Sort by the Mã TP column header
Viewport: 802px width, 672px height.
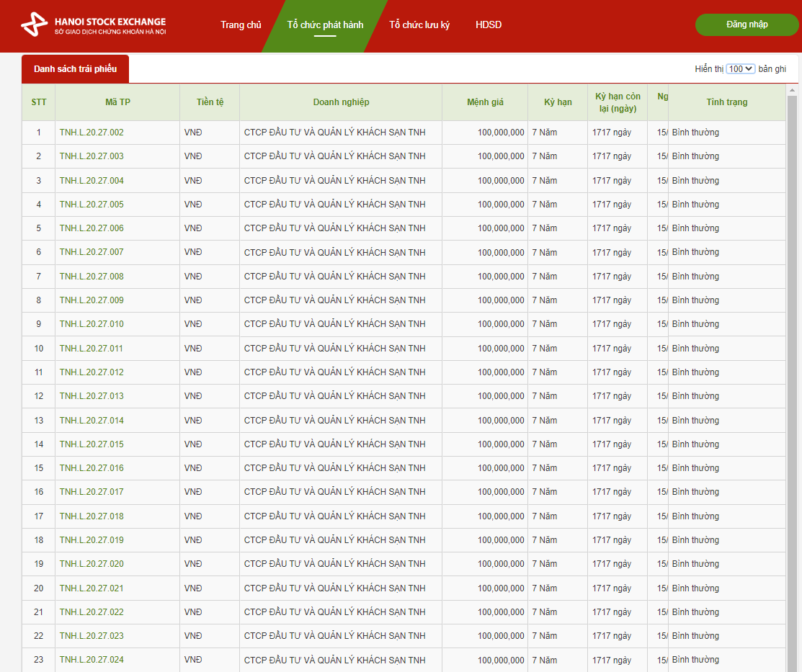tap(117, 102)
